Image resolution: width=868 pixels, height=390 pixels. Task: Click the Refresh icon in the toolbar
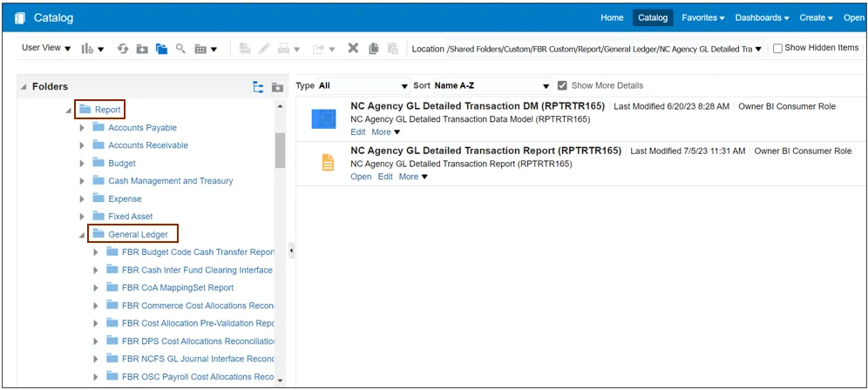tap(123, 49)
